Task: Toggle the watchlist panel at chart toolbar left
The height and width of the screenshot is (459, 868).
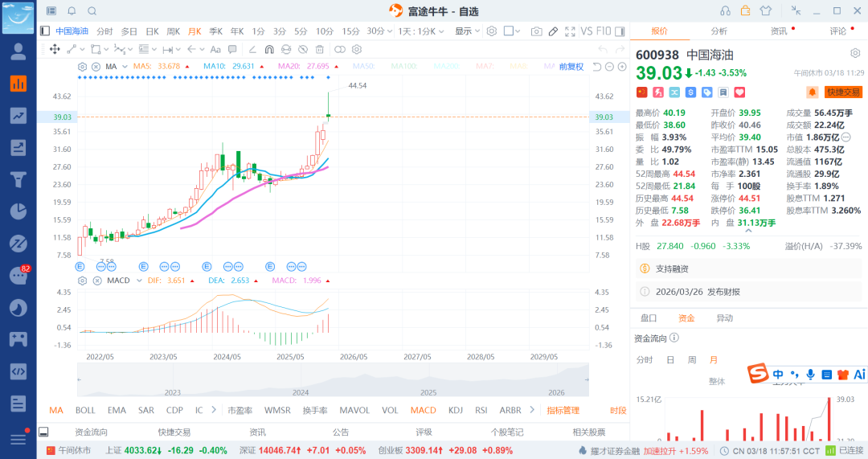Action: (45, 31)
